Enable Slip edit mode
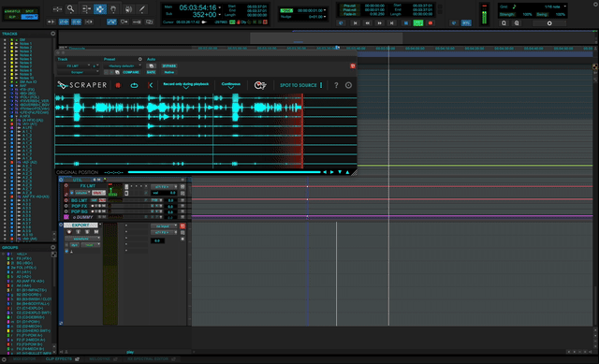 click(x=12, y=17)
